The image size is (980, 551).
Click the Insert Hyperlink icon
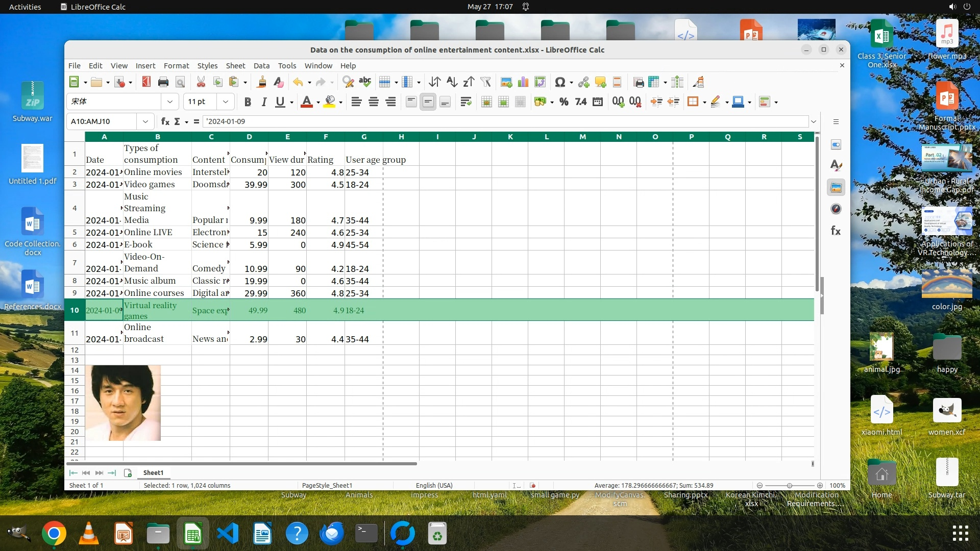(583, 82)
